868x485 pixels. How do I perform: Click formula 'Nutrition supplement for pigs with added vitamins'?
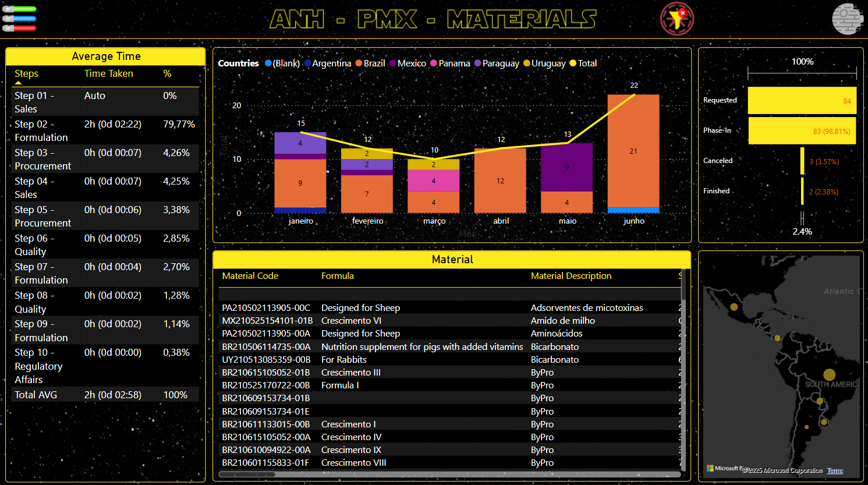pos(422,346)
